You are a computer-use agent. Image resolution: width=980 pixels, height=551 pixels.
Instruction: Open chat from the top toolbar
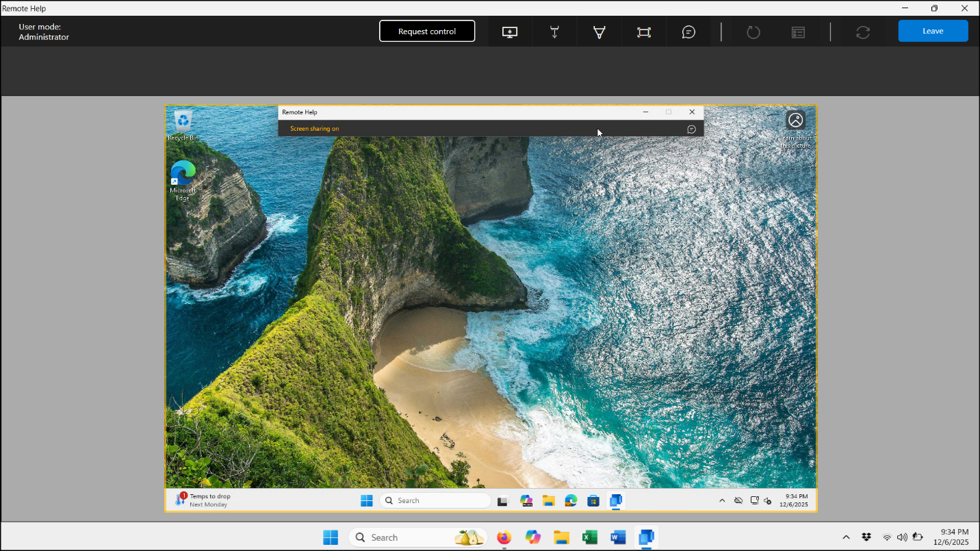coord(688,32)
